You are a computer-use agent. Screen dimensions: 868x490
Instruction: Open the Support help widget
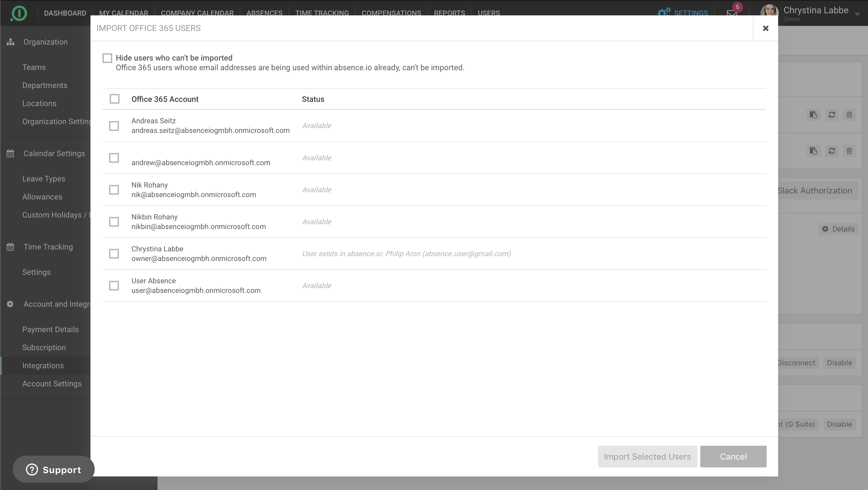[x=54, y=470]
